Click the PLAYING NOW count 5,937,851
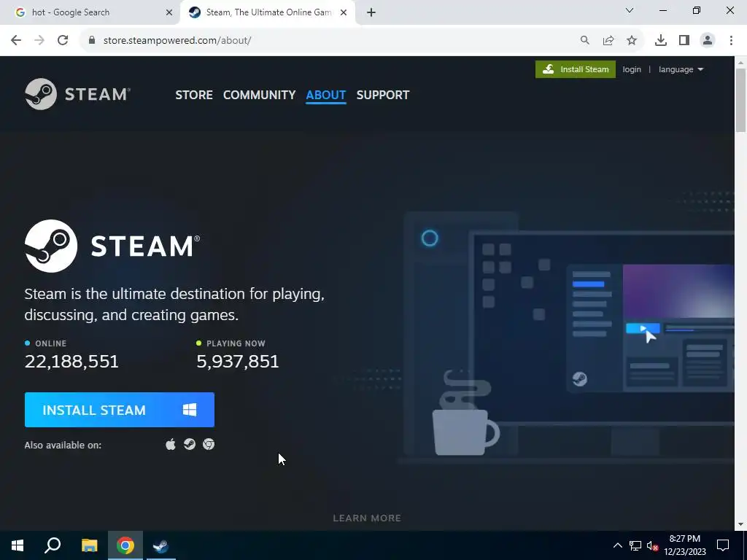The image size is (747, 560). click(237, 362)
